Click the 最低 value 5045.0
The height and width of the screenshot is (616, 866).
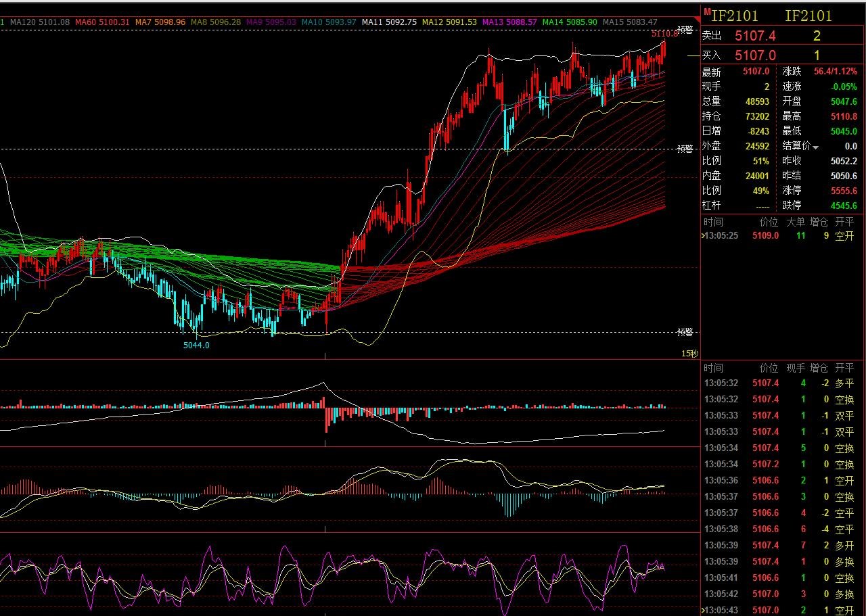844,131
